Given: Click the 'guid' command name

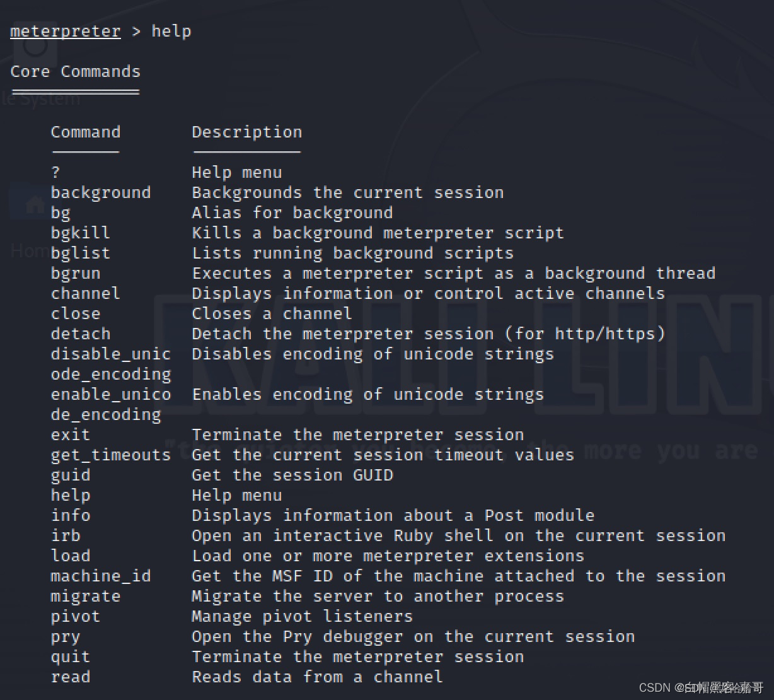Looking at the screenshot, I should (x=70, y=475).
